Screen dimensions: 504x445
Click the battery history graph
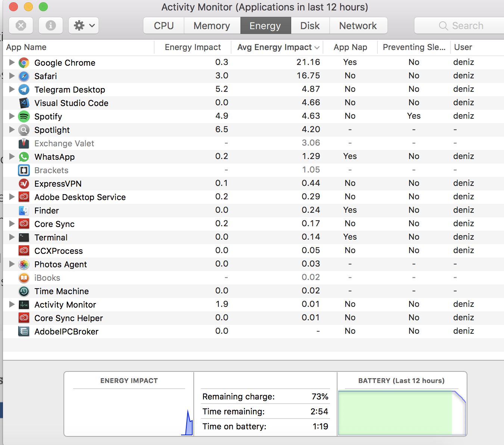(x=402, y=413)
